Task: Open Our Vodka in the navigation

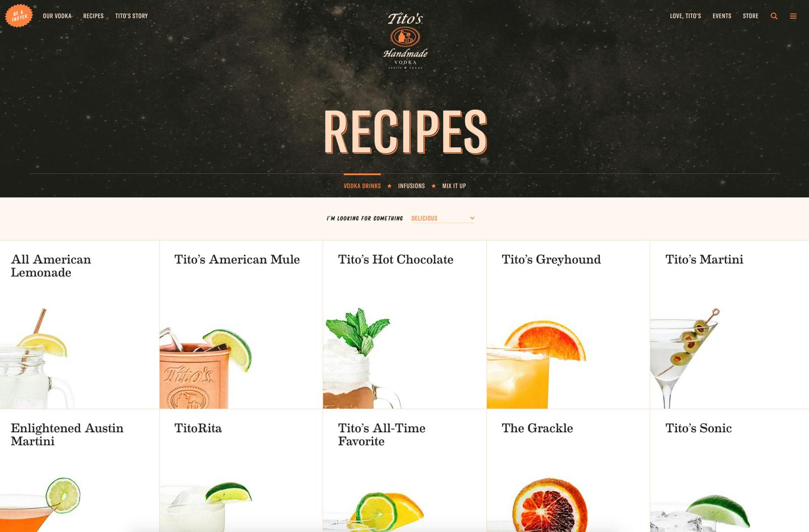Action: (x=57, y=16)
